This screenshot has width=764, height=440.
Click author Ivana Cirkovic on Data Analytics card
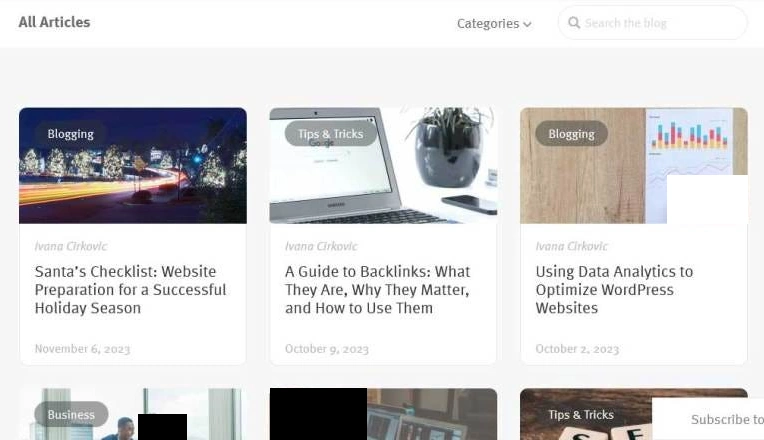click(572, 246)
